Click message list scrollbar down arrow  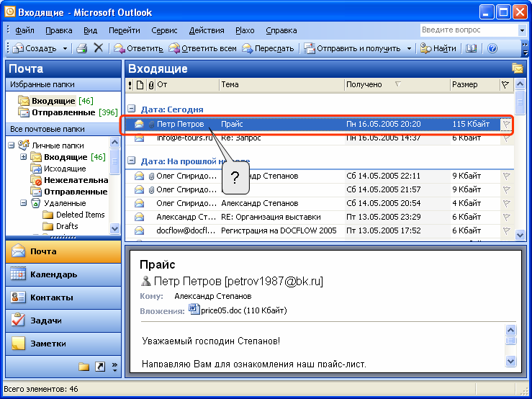(x=520, y=234)
